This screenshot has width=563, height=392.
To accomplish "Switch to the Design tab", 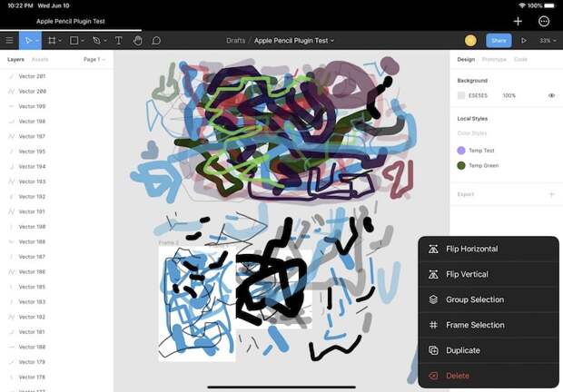I will coord(466,60).
